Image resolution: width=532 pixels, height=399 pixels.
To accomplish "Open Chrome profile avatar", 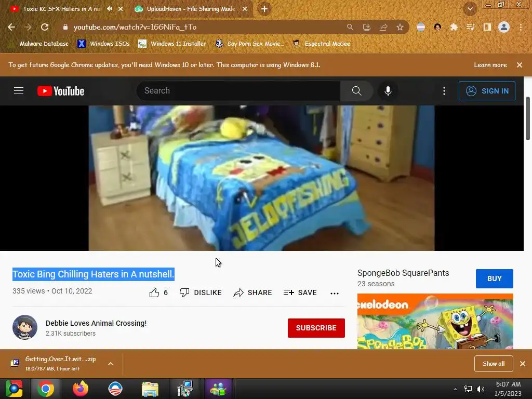I will 504,27.
